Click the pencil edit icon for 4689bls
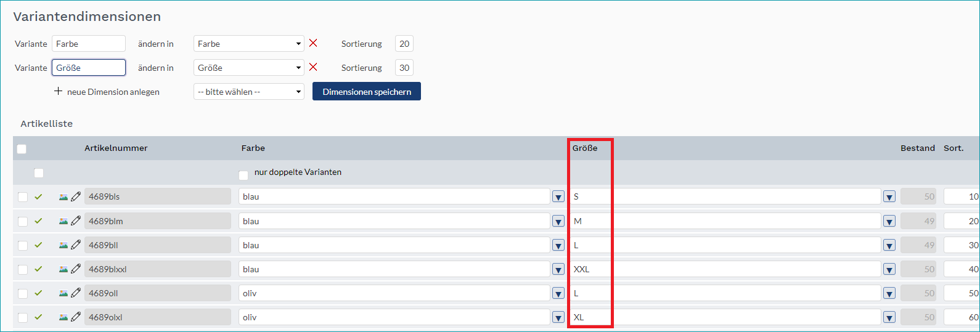980x332 pixels. coord(76,196)
